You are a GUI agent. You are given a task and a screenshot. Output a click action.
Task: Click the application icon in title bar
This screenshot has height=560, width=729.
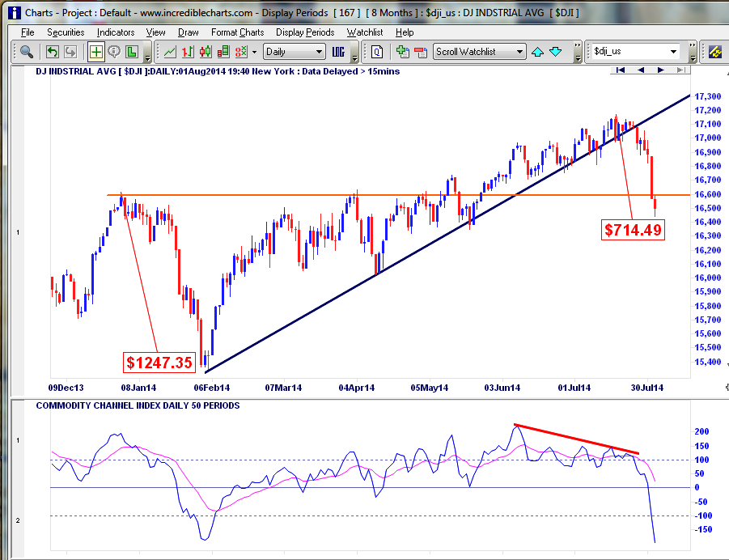coord(15,13)
